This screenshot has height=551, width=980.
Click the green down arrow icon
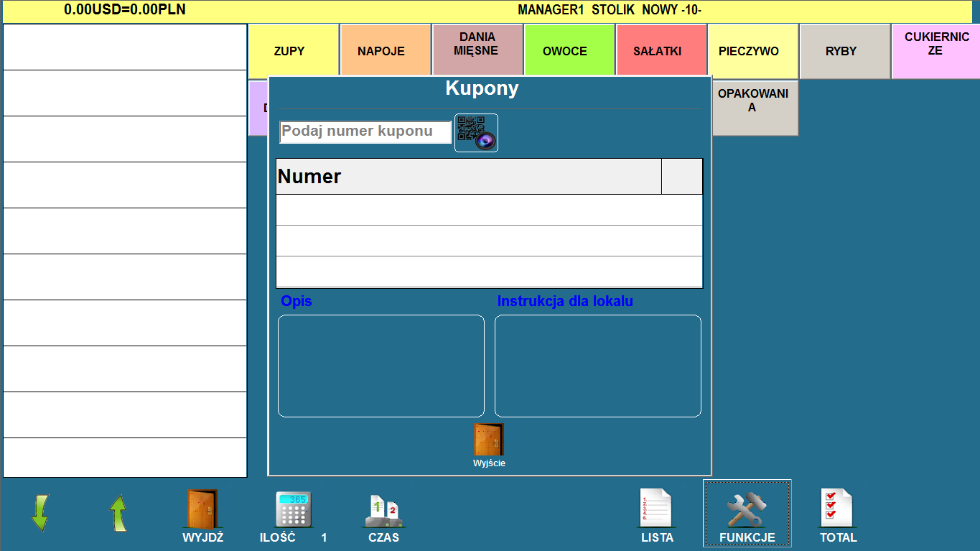(x=40, y=513)
